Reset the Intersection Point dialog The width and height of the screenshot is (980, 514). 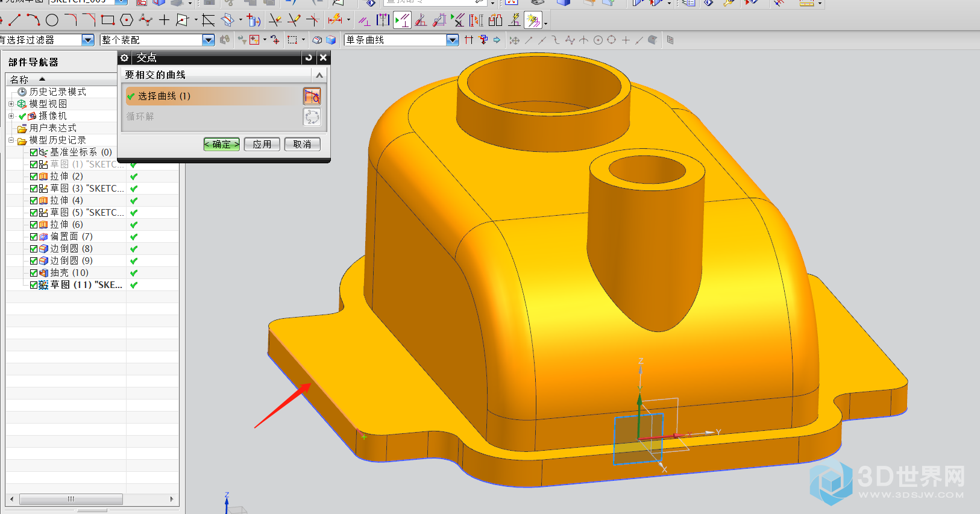pyautogui.click(x=309, y=58)
